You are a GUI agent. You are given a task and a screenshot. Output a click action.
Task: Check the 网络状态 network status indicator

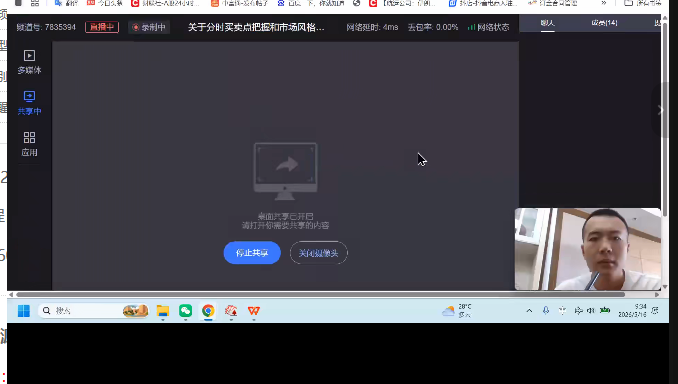click(x=488, y=27)
